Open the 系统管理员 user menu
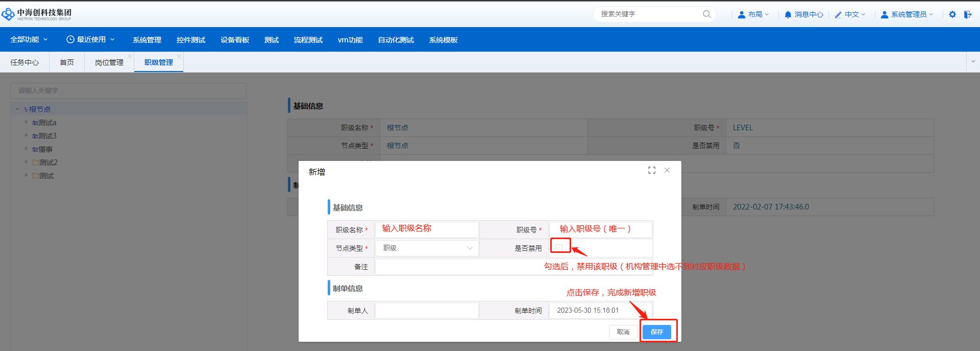Screen dimensions: 980x351 907,15
